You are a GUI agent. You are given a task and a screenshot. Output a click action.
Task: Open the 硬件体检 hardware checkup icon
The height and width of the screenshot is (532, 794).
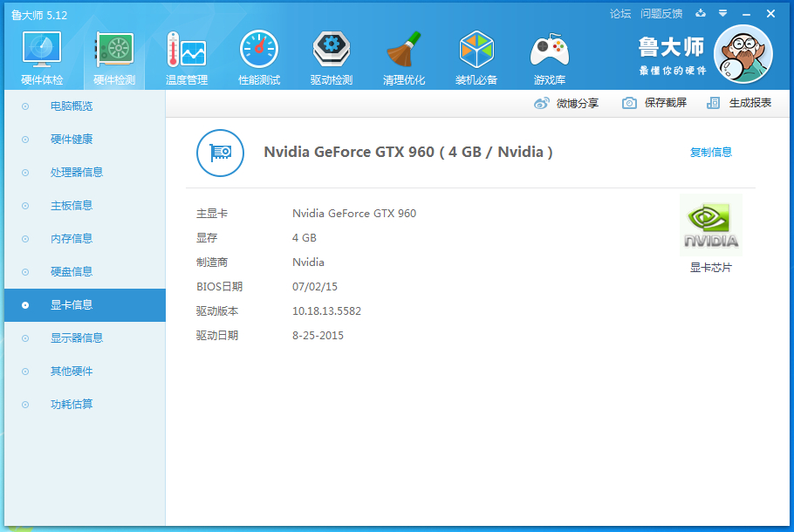click(x=42, y=49)
